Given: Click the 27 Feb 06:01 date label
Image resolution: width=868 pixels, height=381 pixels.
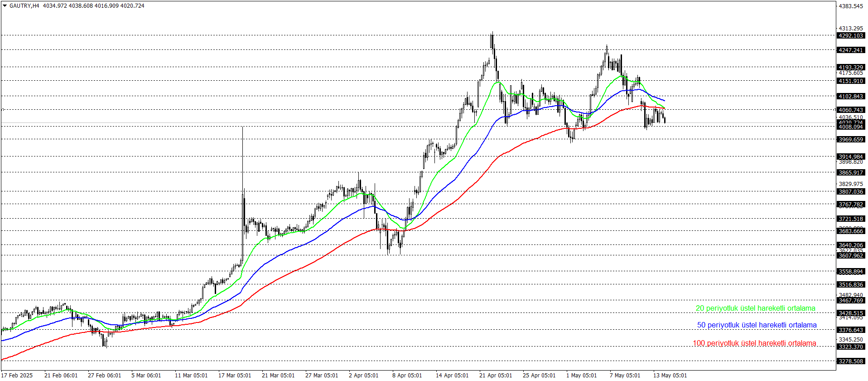Looking at the screenshot, I should pyautogui.click(x=105, y=376).
